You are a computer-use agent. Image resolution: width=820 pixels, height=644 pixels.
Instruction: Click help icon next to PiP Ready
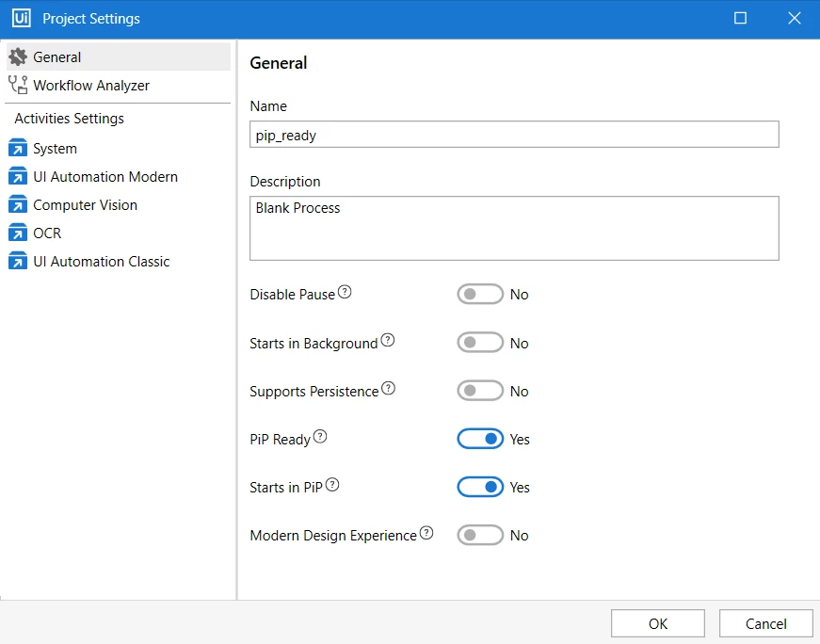[320, 436]
